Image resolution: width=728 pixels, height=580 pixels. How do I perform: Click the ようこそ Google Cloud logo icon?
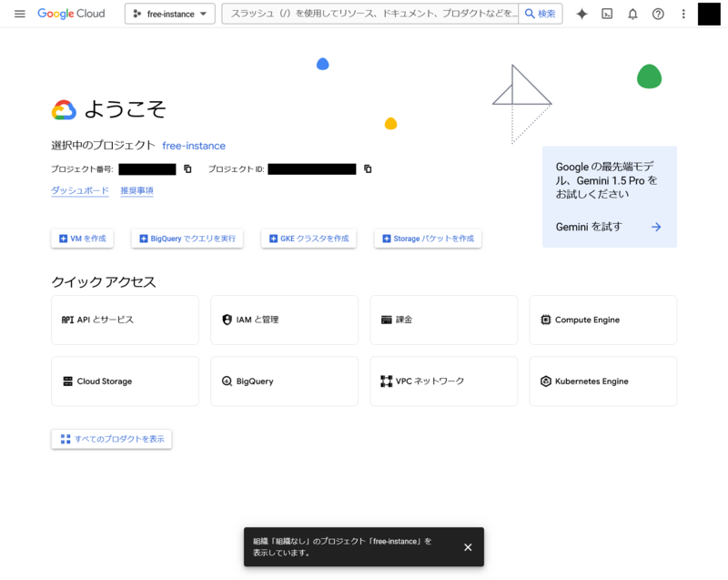tap(64, 110)
